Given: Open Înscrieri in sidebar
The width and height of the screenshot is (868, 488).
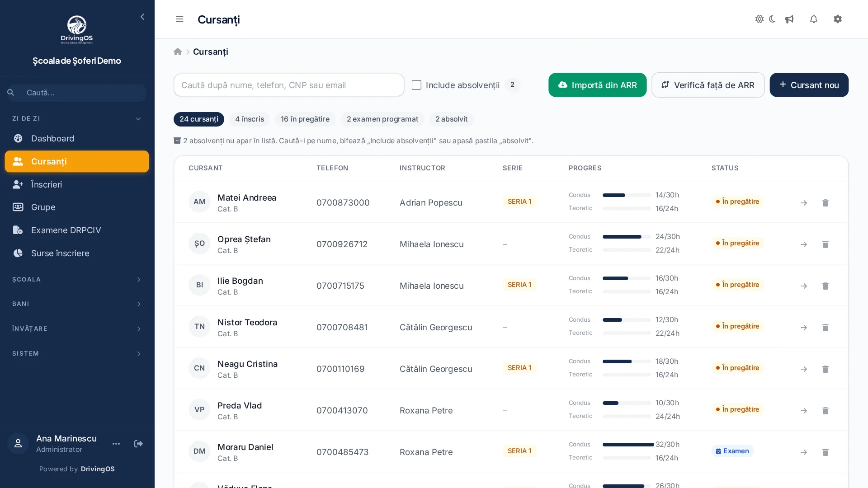Looking at the screenshot, I should click(77, 184).
